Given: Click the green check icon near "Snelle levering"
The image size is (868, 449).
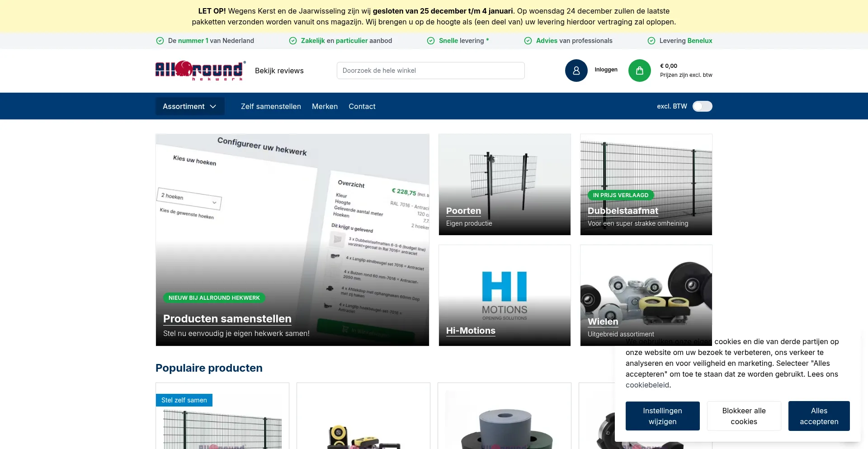Looking at the screenshot, I should 429,41.
